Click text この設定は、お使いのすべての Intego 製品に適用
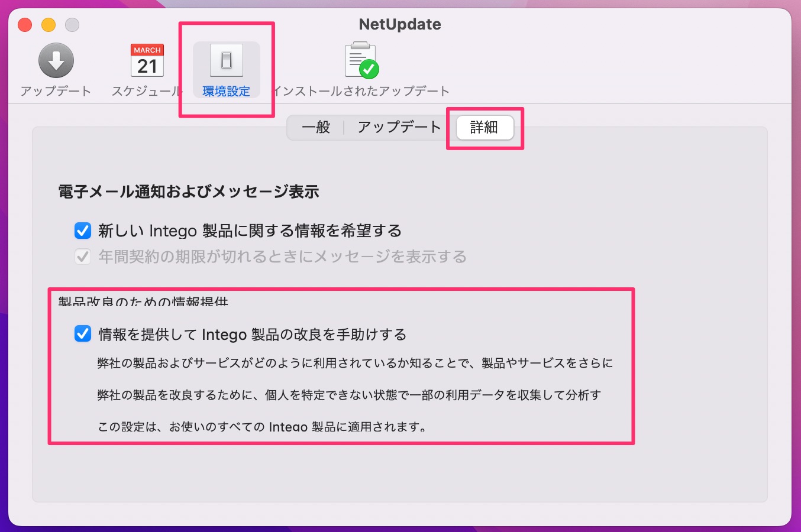This screenshot has height=532, width=801. click(x=263, y=426)
